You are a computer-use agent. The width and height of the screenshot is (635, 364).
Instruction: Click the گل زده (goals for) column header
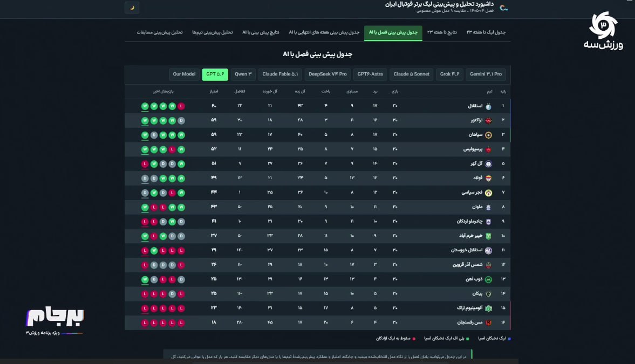pyautogui.click(x=299, y=92)
